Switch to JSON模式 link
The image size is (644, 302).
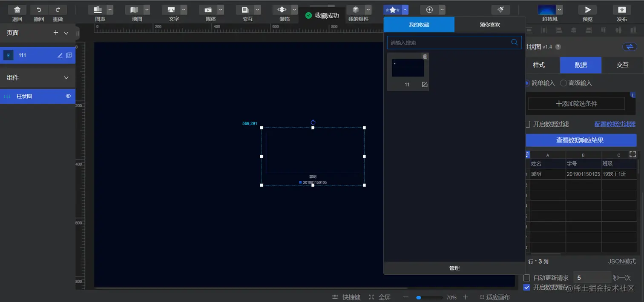(622, 261)
